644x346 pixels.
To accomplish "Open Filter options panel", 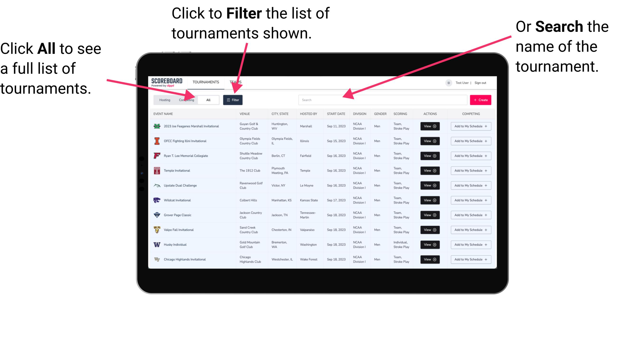I will tap(234, 100).
